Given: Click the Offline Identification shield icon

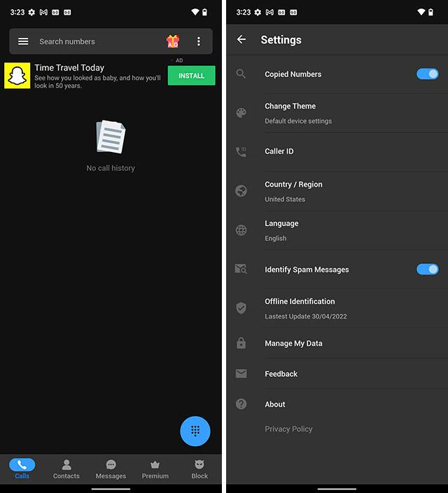Looking at the screenshot, I should [241, 308].
